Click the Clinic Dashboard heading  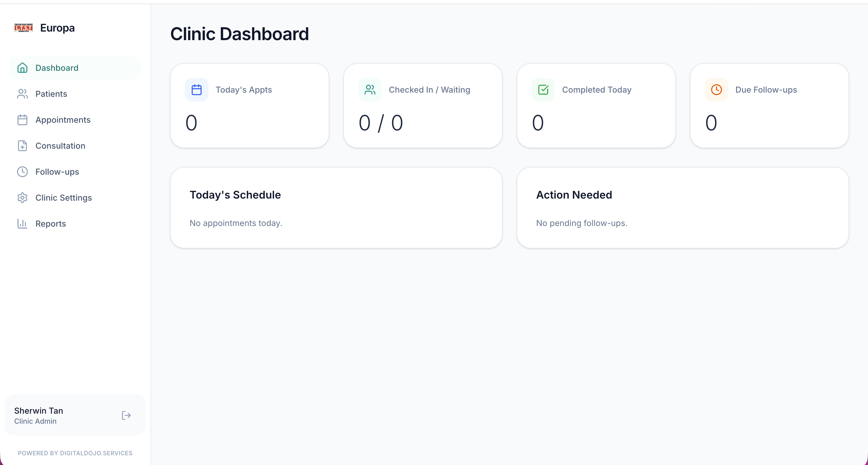pos(239,34)
